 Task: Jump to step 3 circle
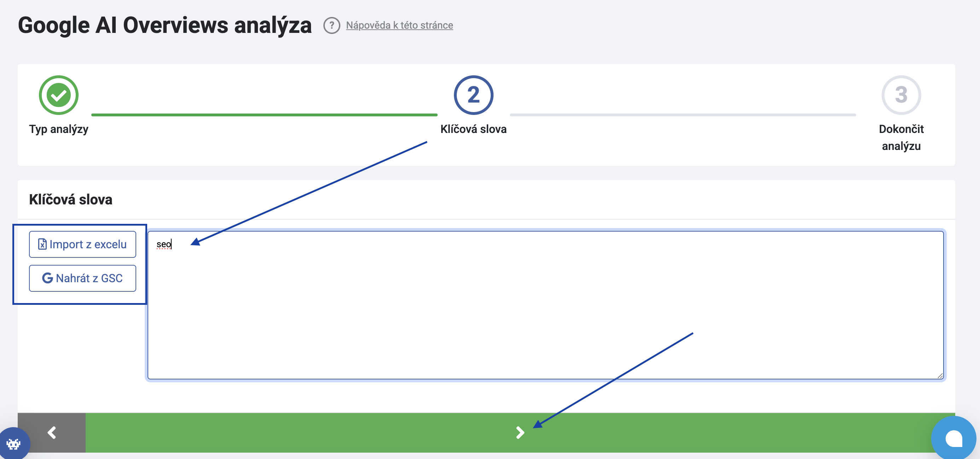[x=901, y=95]
